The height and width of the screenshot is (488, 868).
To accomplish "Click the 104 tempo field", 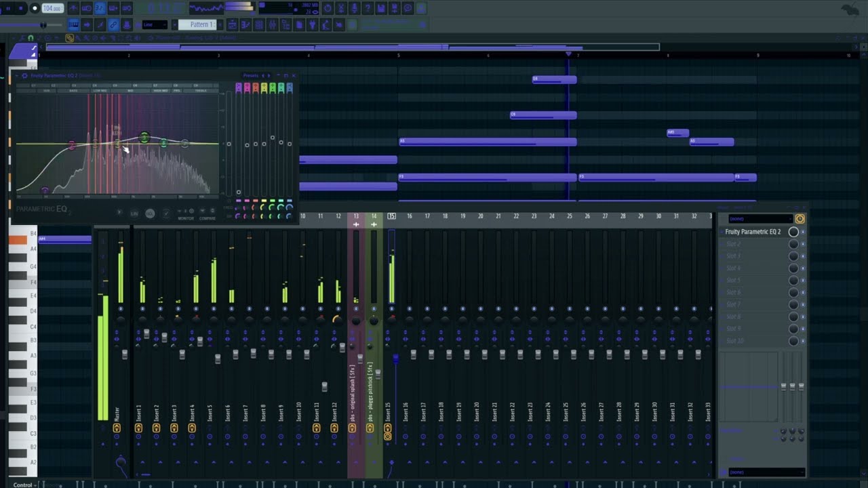I will coord(52,8).
